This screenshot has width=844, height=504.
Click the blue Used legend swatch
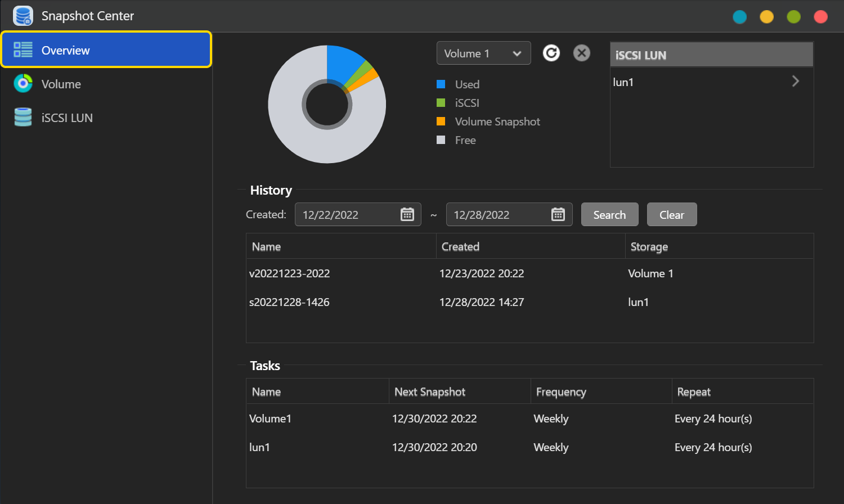[441, 84]
